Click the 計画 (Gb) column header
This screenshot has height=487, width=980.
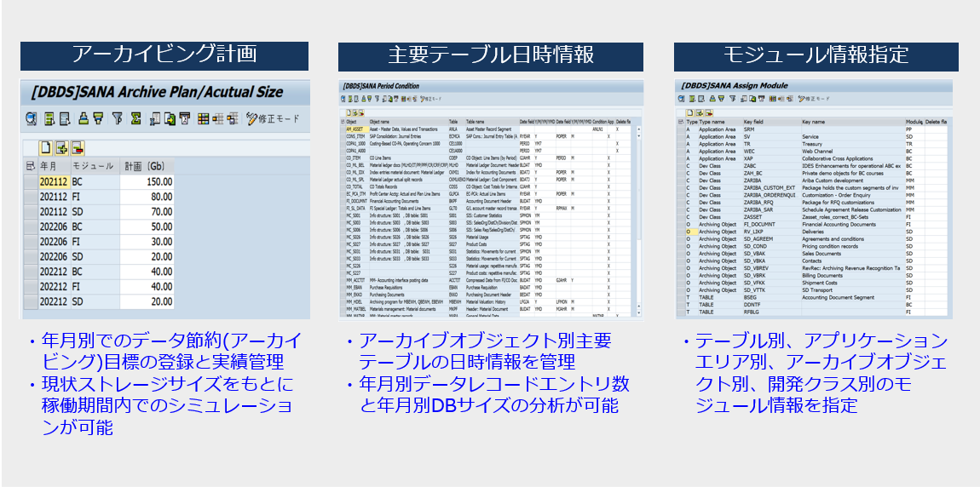(x=147, y=166)
